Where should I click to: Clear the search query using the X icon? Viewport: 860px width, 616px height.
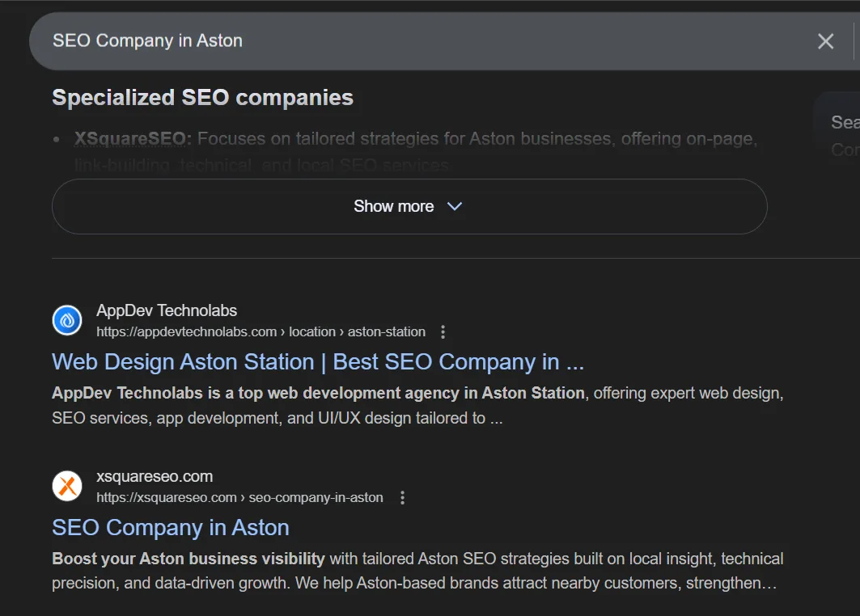[x=824, y=40]
